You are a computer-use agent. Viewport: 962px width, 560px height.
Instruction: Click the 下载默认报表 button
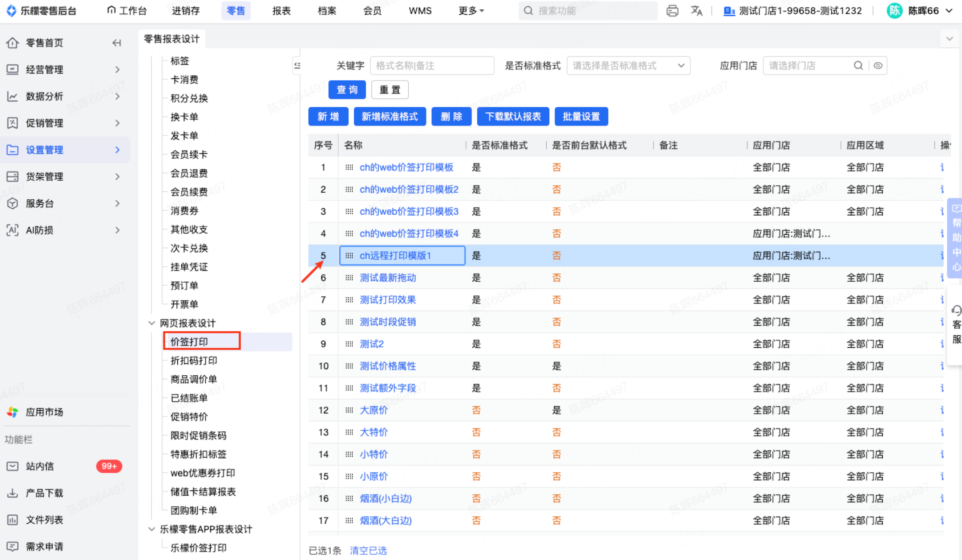(513, 117)
